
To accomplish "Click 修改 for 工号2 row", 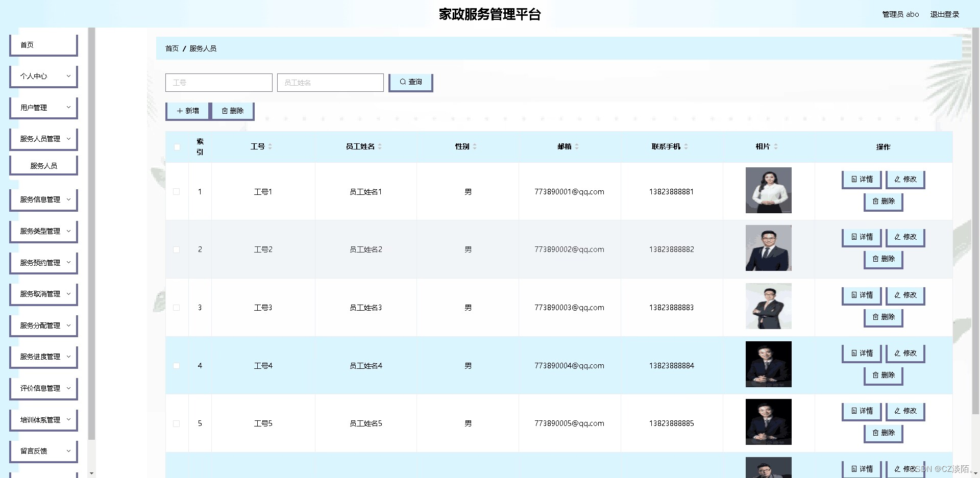I will click(x=905, y=237).
